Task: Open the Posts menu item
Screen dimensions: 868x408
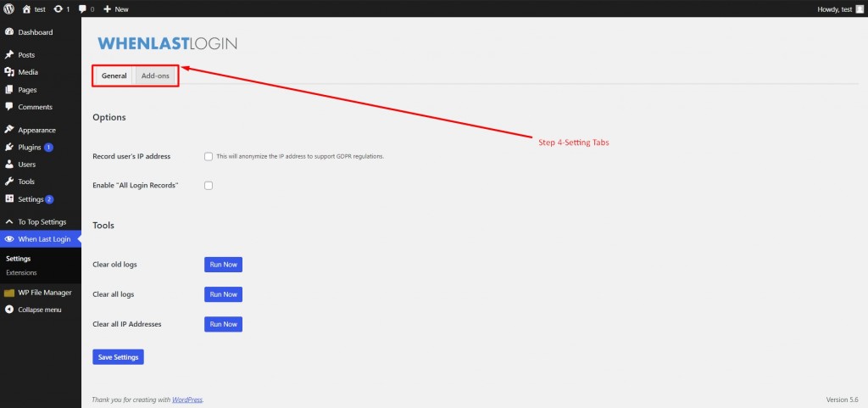Action: (x=26, y=55)
